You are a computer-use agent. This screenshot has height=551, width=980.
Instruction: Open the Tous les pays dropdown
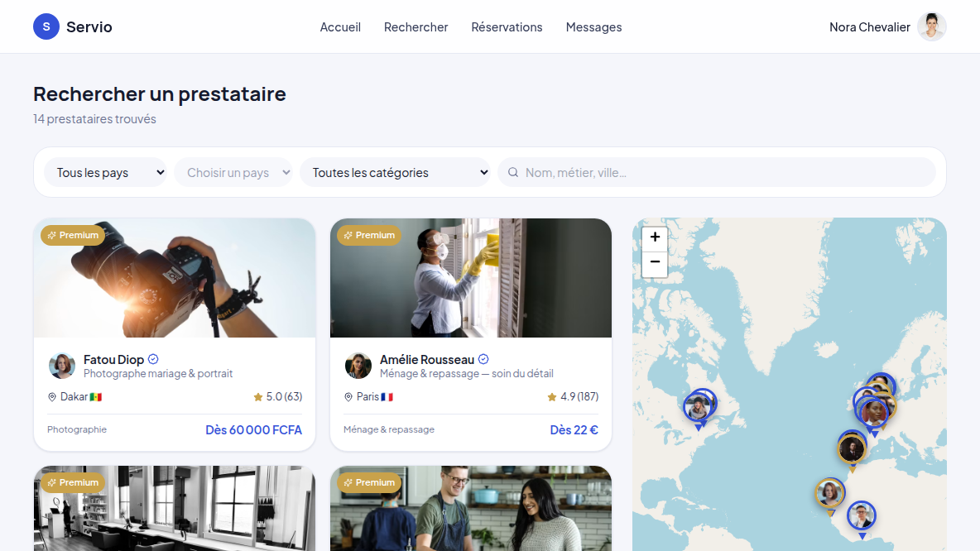pyautogui.click(x=106, y=172)
